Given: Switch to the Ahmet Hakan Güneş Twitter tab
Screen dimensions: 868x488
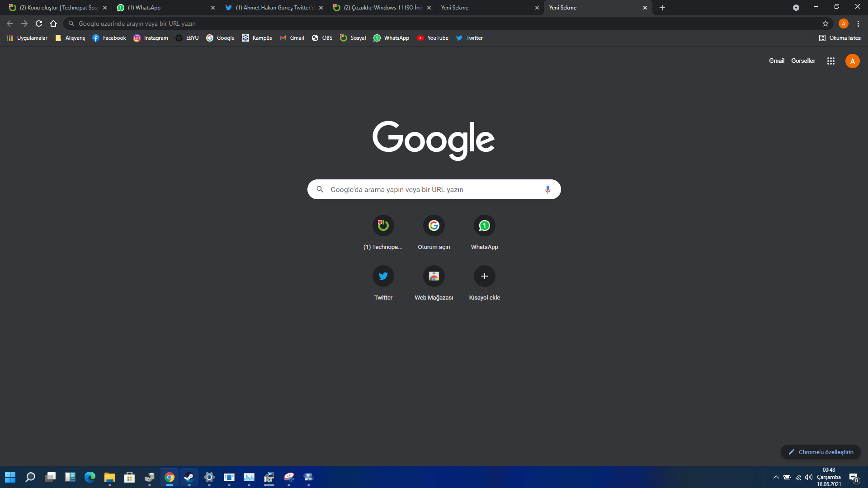Looking at the screenshot, I should pyautogui.click(x=271, y=8).
